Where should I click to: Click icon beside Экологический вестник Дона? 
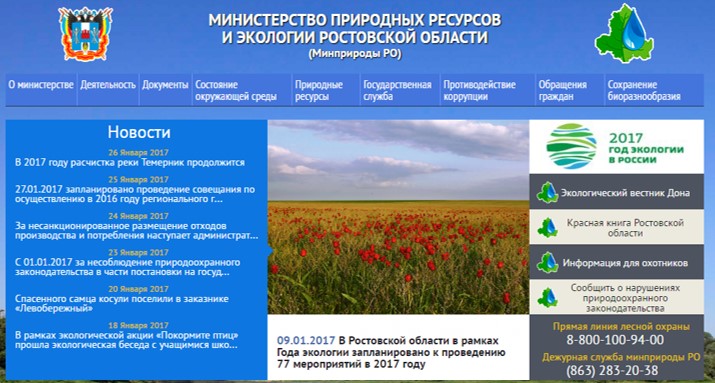point(547,192)
